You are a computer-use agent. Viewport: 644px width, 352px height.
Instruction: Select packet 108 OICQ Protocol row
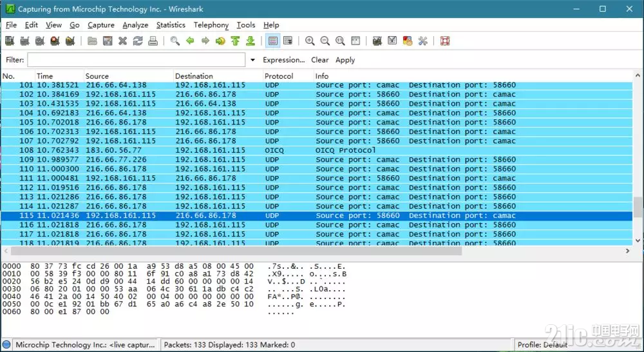317,150
